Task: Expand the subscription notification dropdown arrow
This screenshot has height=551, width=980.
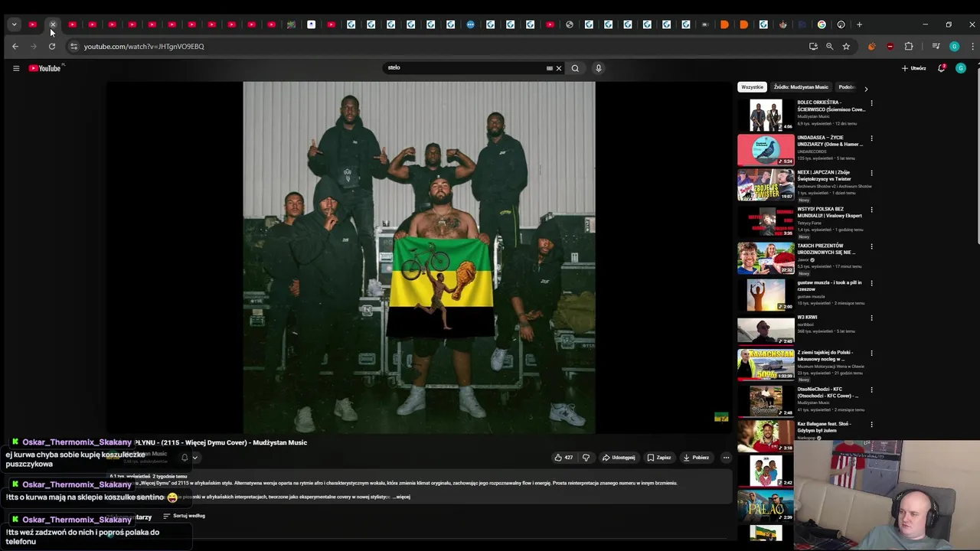Action: click(x=194, y=458)
